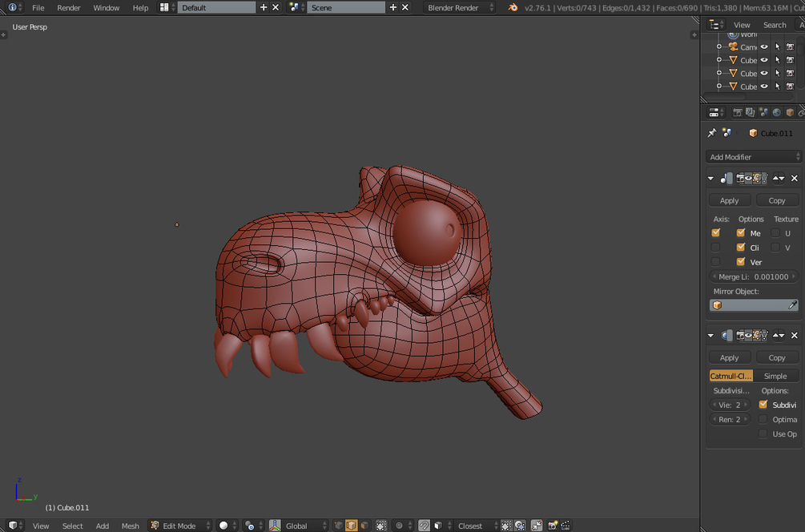
Task: Expand the first Cube item in Outliner
Action: 719,60
